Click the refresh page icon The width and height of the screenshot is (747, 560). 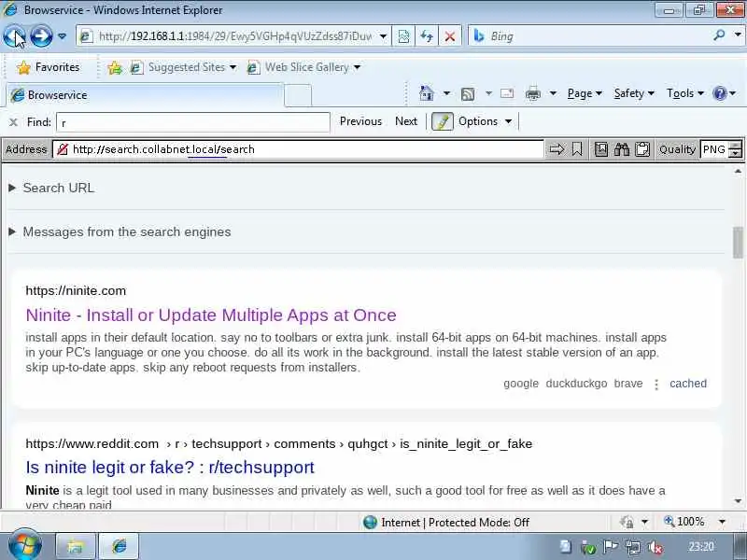427,36
